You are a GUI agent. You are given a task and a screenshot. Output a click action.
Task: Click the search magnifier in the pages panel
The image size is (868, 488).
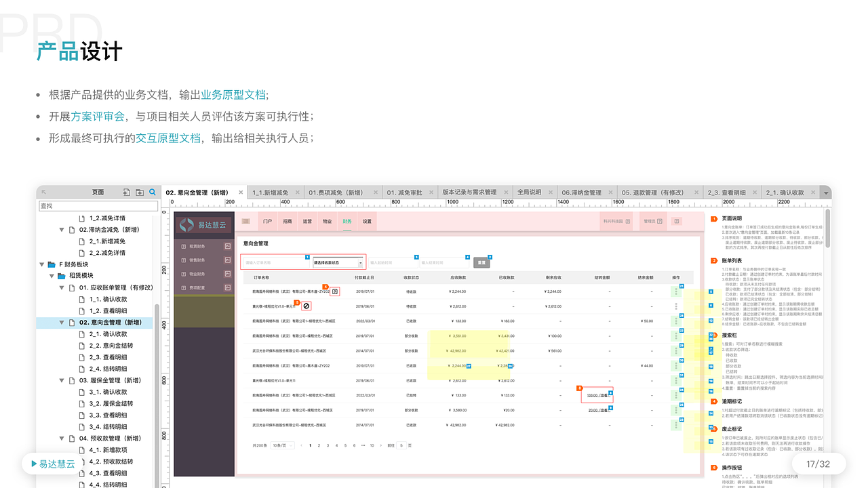coord(153,192)
